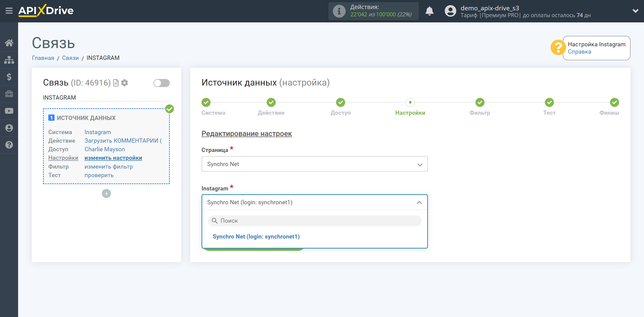Open the connection notes document icon
Image resolution: width=644 pixels, height=317 pixels.
click(x=116, y=83)
